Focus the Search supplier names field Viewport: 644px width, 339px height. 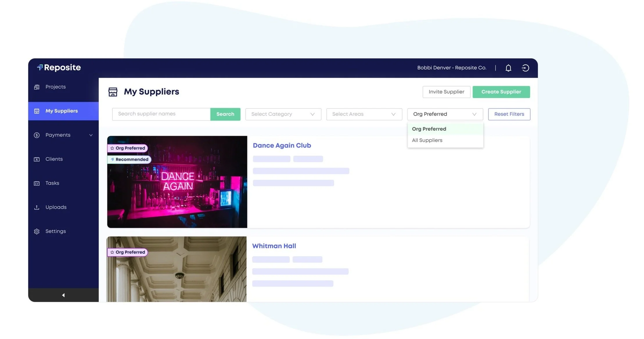(161, 114)
